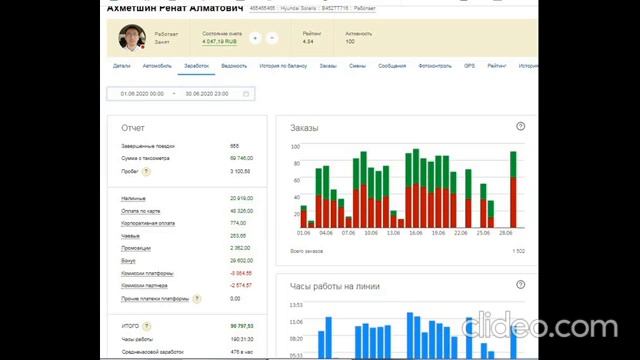Screen dimensions: 640x360
Task: Open help icon next to Пробег
Action: click(x=146, y=172)
